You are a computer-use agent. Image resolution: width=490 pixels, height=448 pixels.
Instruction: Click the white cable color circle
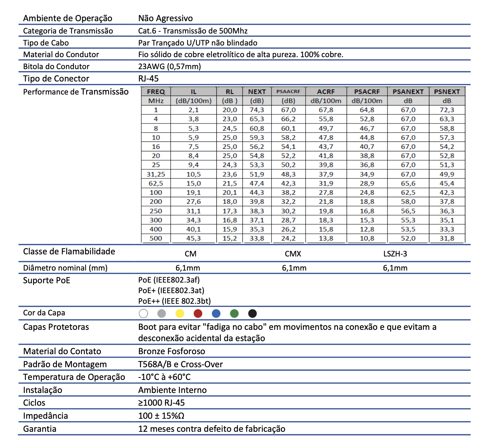coord(143,313)
